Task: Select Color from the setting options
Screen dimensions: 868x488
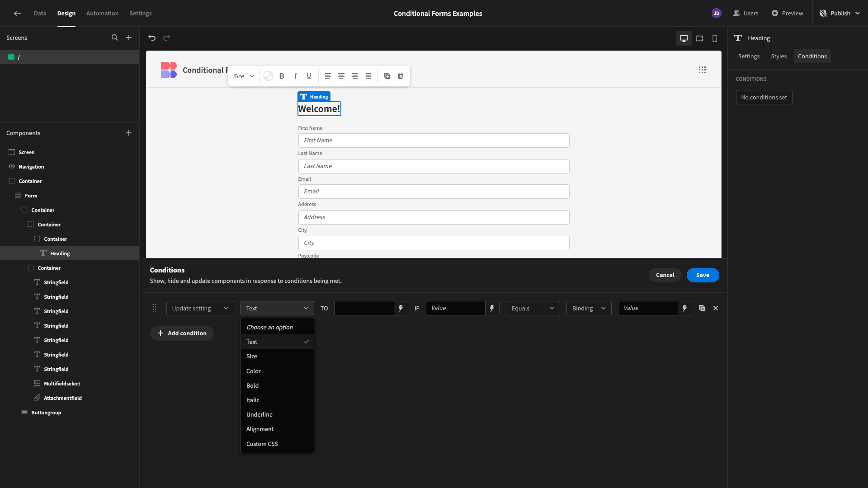Action: pyautogui.click(x=277, y=371)
